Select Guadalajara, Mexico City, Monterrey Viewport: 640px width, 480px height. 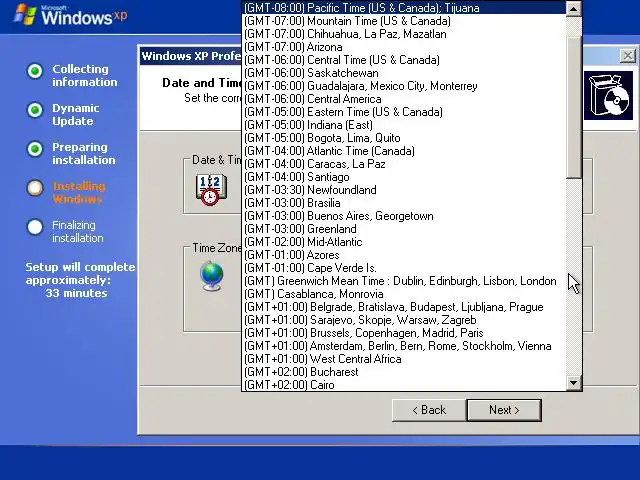click(x=404, y=86)
